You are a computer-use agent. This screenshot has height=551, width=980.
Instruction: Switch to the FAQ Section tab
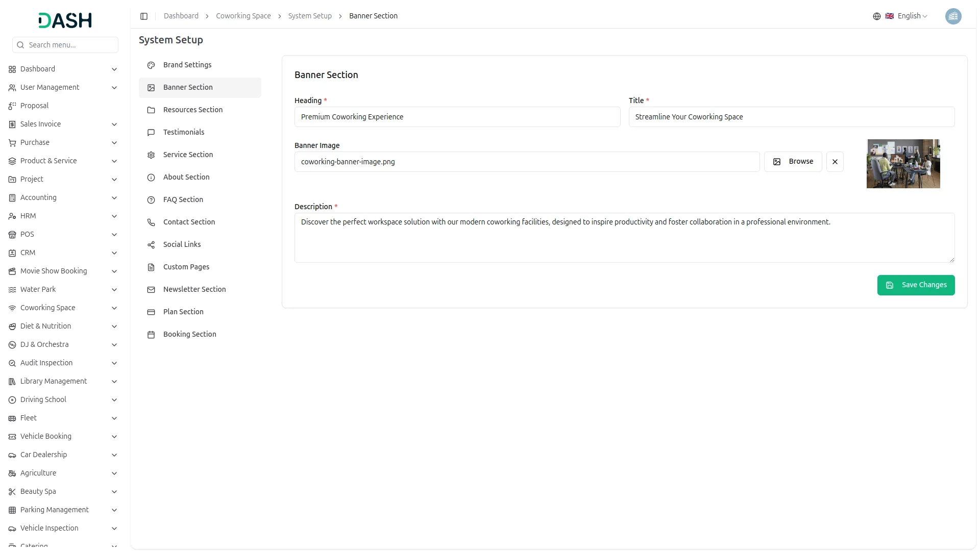(183, 199)
